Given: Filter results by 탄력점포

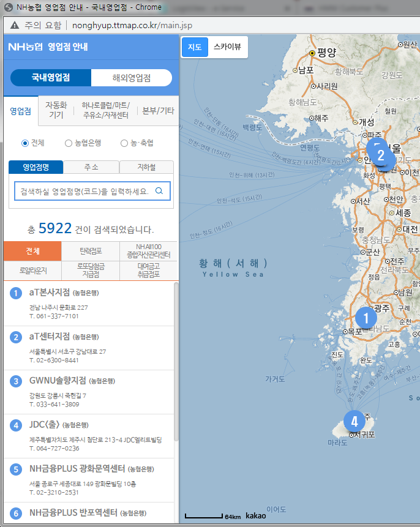Looking at the screenshot, I should click(x=91, y=251).
